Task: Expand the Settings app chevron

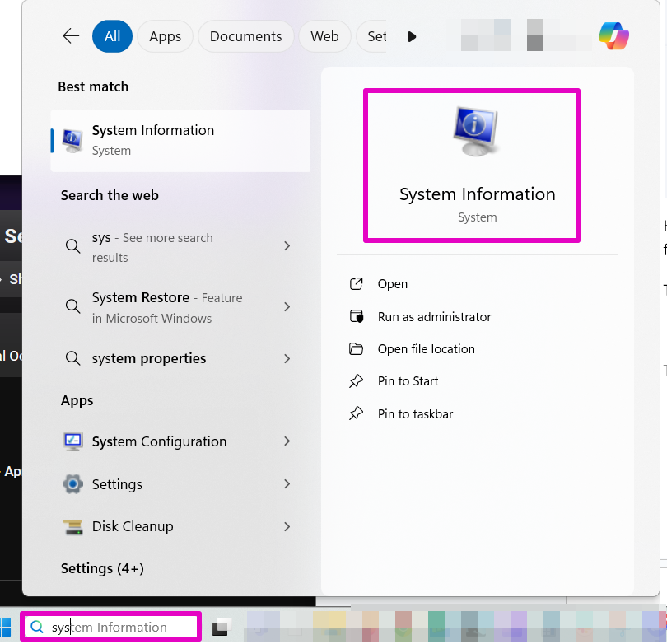Action: pyautogui.click(x=287, y=484)
